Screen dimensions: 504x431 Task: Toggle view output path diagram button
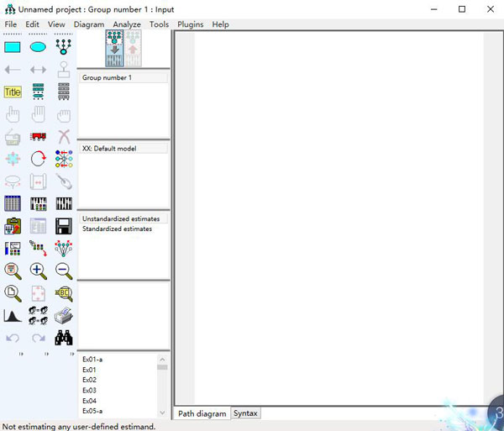click(133, 49)
